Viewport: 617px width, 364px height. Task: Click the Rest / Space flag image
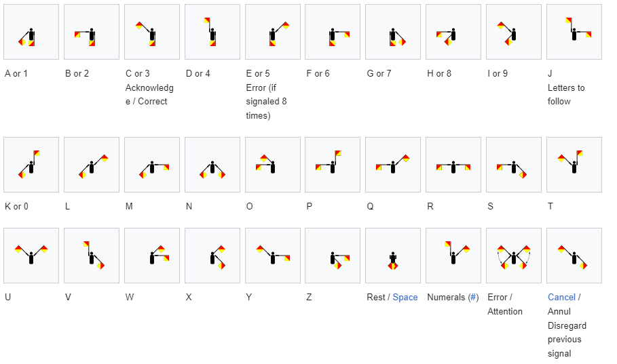[x=393, y=256]
